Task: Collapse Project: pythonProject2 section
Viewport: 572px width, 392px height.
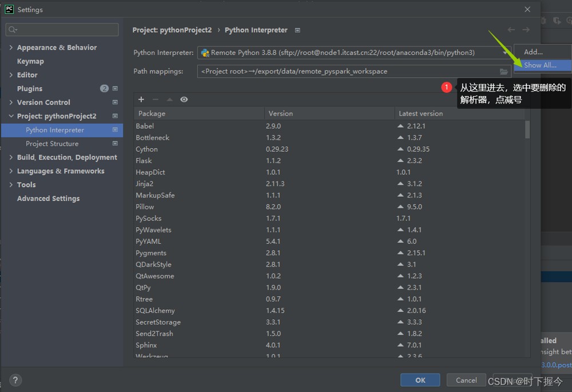Action: (11, 116)
